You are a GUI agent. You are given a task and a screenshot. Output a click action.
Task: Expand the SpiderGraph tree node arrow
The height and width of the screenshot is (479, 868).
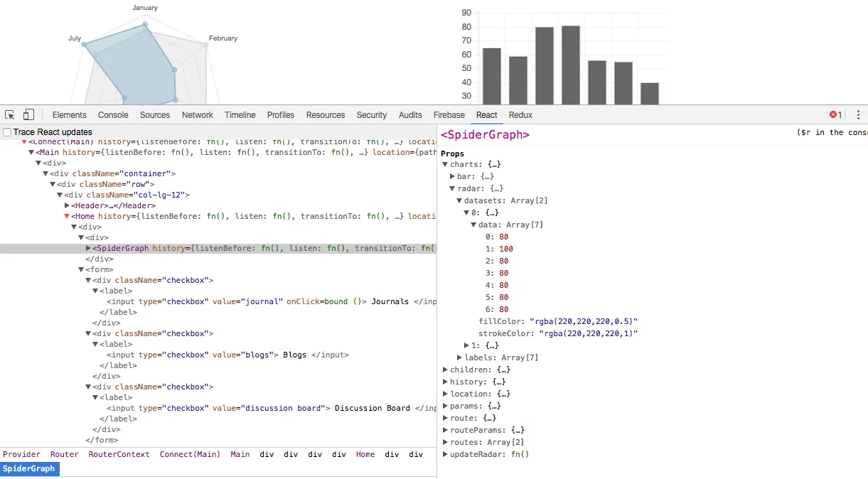[89, 248]
